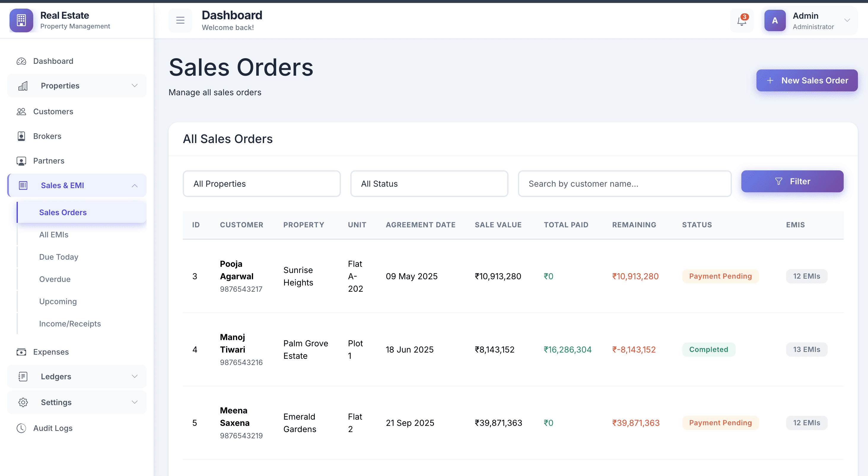
Task: Click the Admin avatar icon
Action: pyautogui.click(x=775, y=20)
